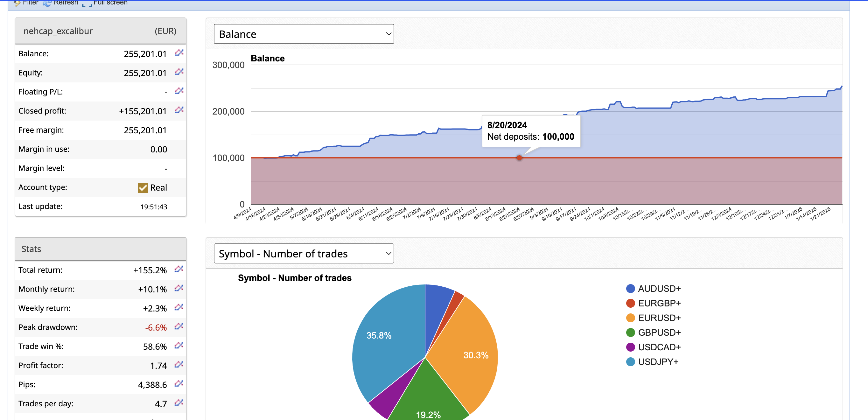Click chart icon next to Monthly return

click(178, 289)
